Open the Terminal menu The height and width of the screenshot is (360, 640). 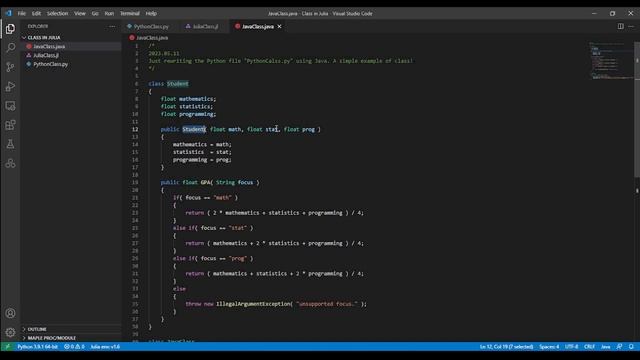129,13
